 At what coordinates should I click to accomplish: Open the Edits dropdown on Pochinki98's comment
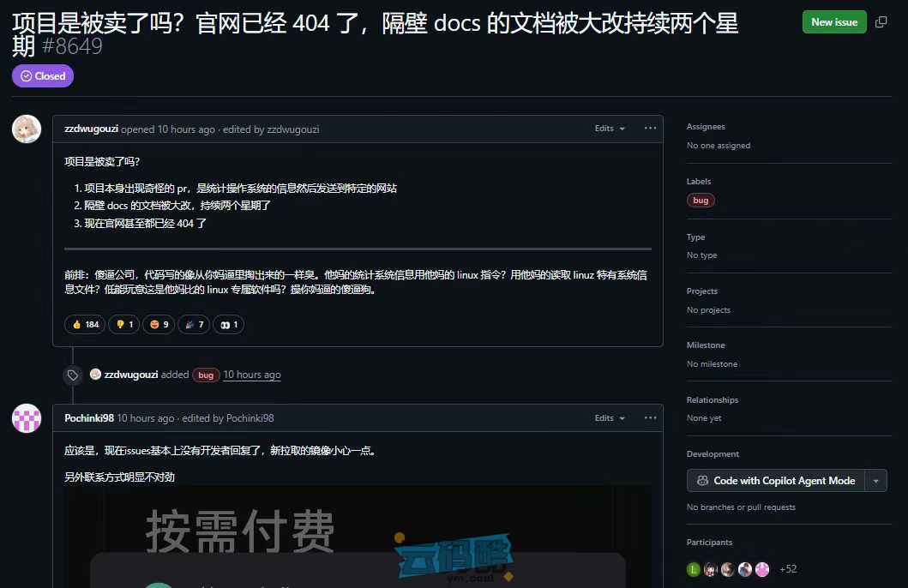click(608, 417)
